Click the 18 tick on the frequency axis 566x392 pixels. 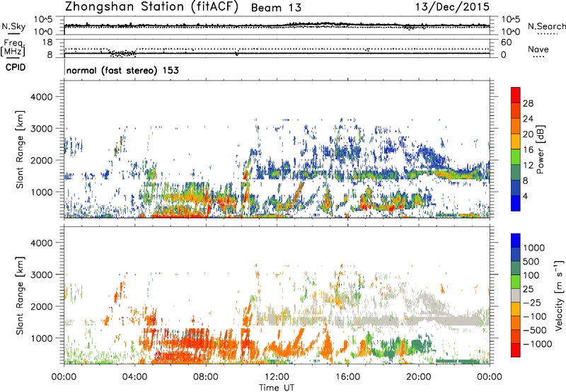coord(47,42)
